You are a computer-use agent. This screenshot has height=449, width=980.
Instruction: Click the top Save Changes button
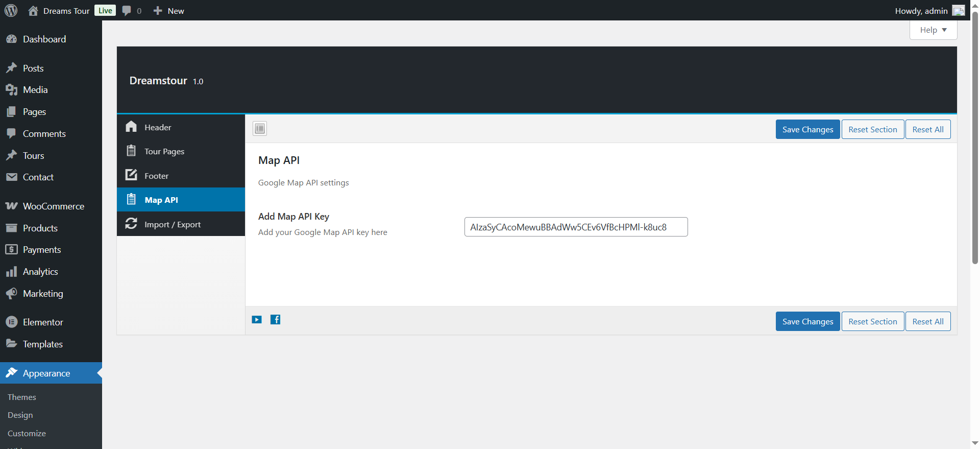[x=807, y=130]
